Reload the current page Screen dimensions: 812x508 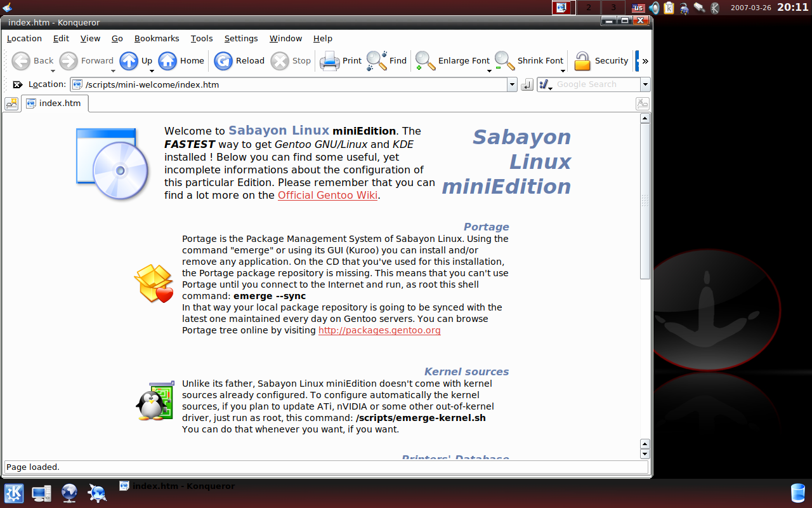pyautogui.click(x=239, y=61)
